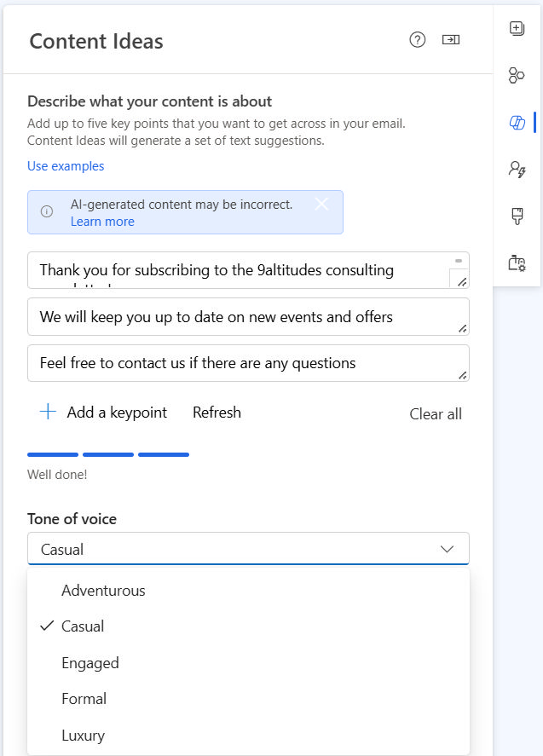The image size is (543, 756).
Task: Select the Content Ideas copilot sidebar icon
Action: click(517, 123)
